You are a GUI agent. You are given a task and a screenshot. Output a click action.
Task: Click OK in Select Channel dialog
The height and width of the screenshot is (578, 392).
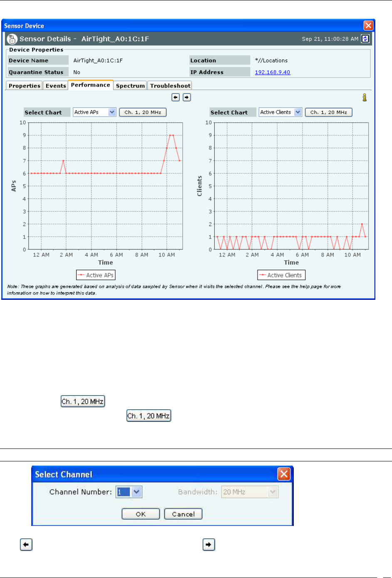coord(141,514)
